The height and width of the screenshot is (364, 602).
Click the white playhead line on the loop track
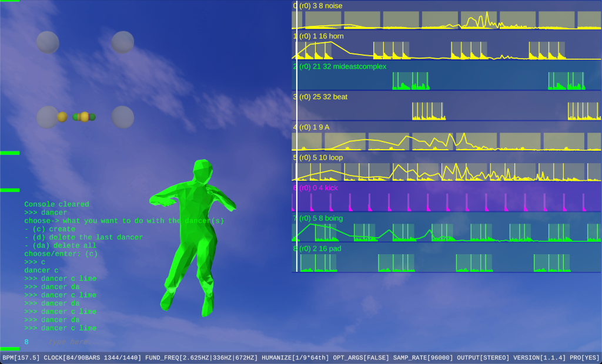coord(297,171)
